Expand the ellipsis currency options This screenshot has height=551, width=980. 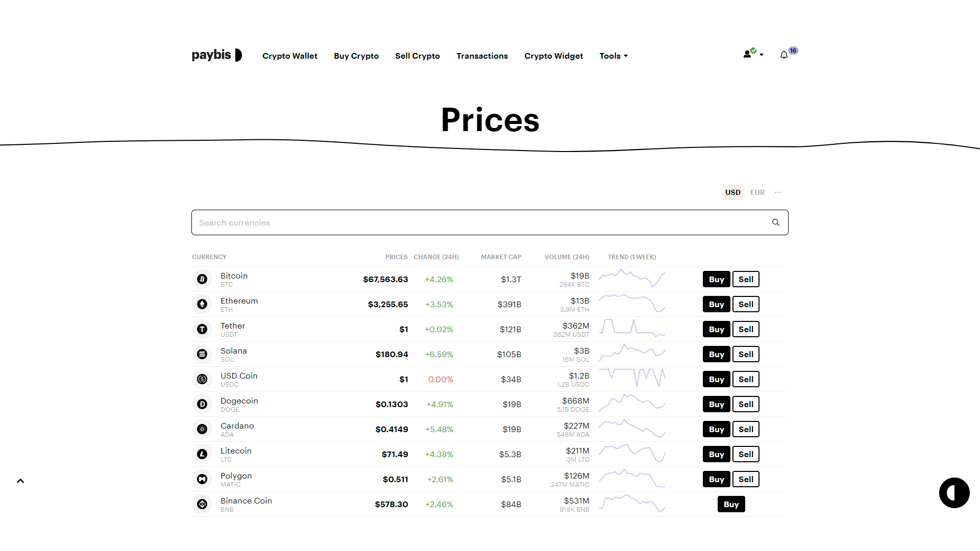pyautogui.click(x=778, y=192)
